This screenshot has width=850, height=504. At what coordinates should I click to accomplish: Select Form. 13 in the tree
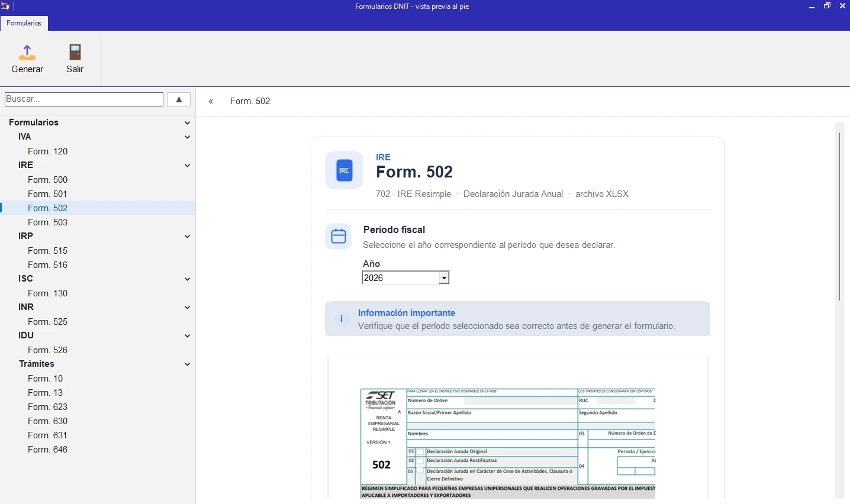click(46, 393)
